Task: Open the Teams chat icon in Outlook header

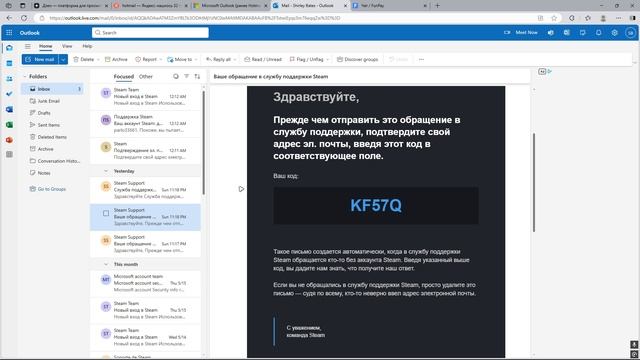Action: click(551, 33)
